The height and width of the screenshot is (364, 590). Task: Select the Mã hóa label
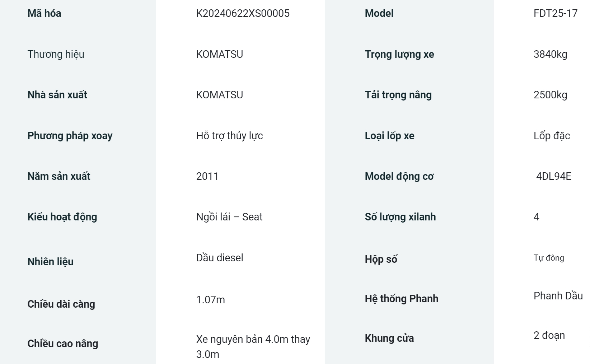click(44, 13)
